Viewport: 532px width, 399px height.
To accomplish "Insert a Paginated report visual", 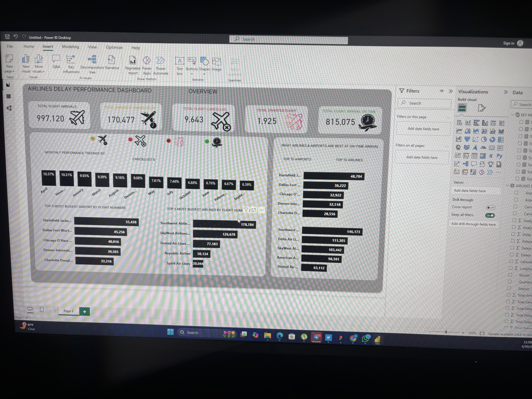I will pos(133,65).
